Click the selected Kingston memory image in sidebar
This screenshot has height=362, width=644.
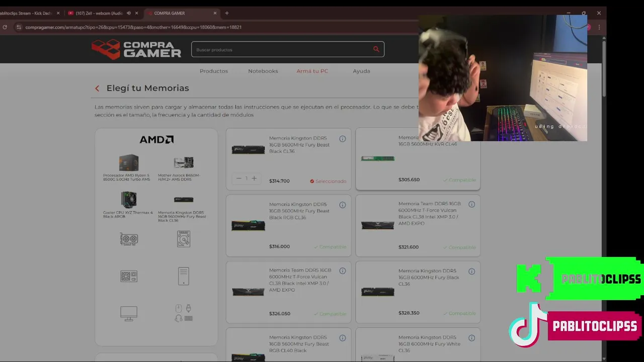[184, 200]
